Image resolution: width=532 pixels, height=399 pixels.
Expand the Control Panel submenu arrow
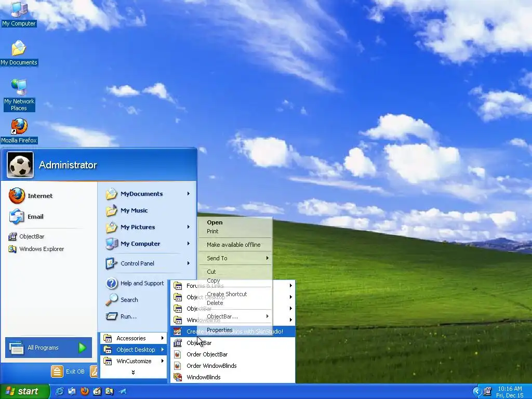pos(188,263)
